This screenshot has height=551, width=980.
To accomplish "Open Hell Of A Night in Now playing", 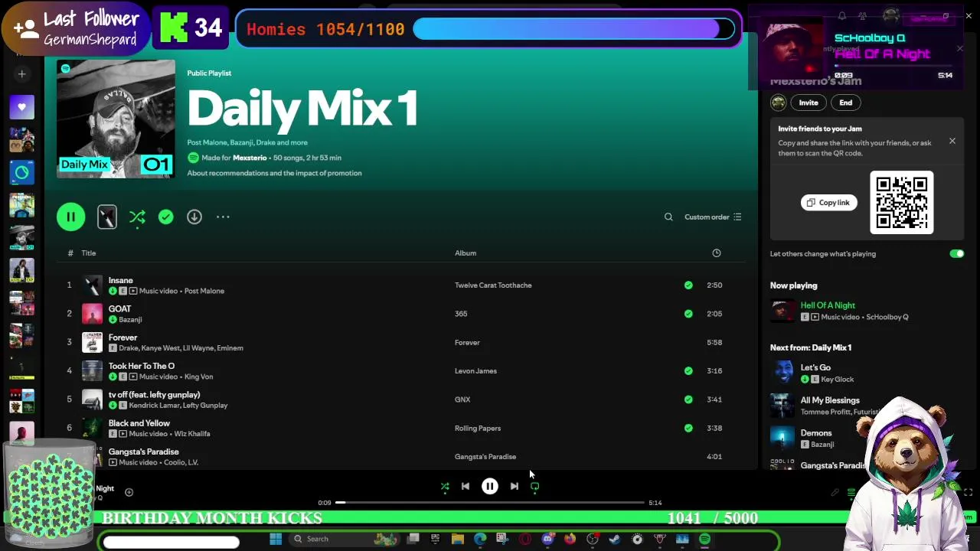I will tap(828, 305).
